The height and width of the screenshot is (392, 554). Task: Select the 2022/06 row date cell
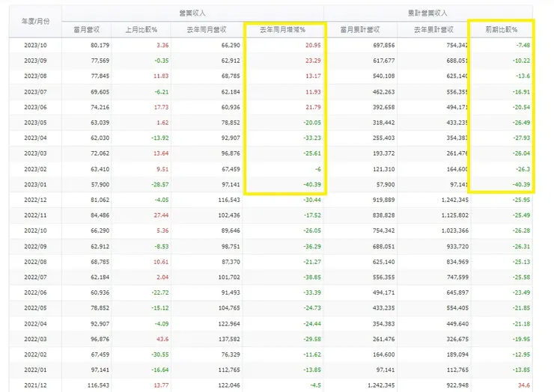pyautogui.click(x=35, y=293)
